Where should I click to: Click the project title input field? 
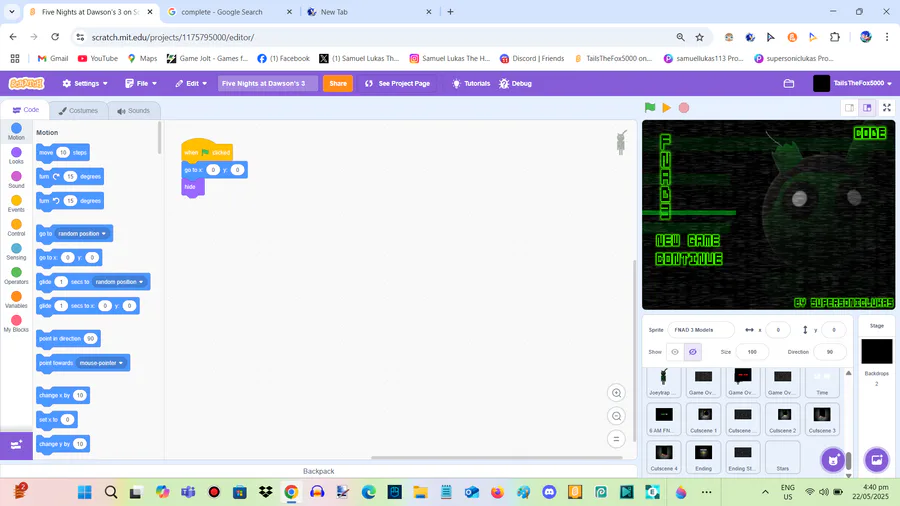[267, 83]
